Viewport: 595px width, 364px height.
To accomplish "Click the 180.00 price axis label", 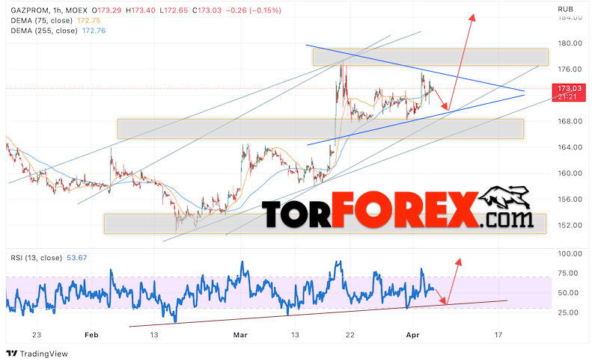I will 570,43.
